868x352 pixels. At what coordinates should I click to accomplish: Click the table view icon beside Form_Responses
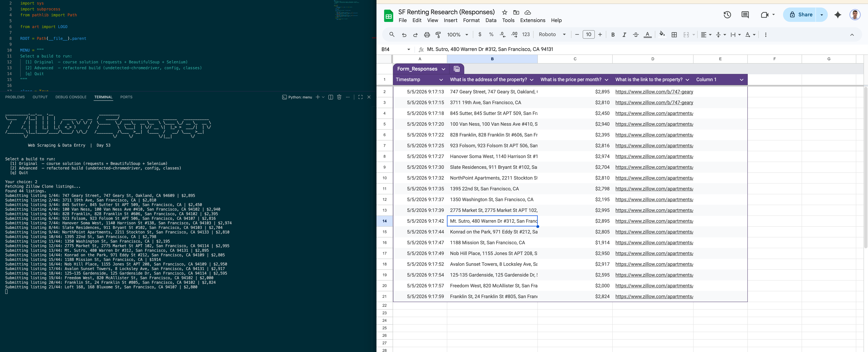457,69
